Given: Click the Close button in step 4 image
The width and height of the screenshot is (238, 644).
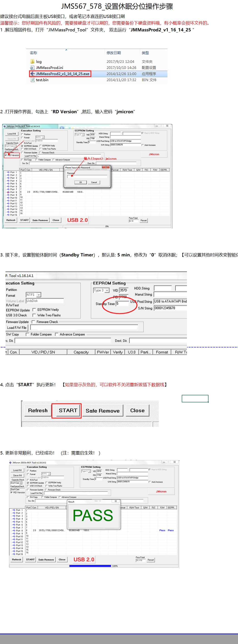Looking at the screenshot, I should tap(137, 411).
